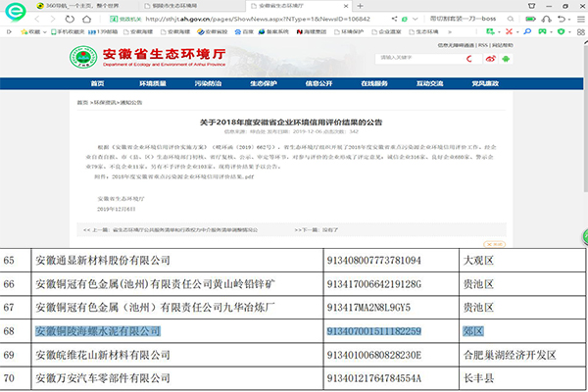Close the floating orange 关闭 button

tap(494, 244)
